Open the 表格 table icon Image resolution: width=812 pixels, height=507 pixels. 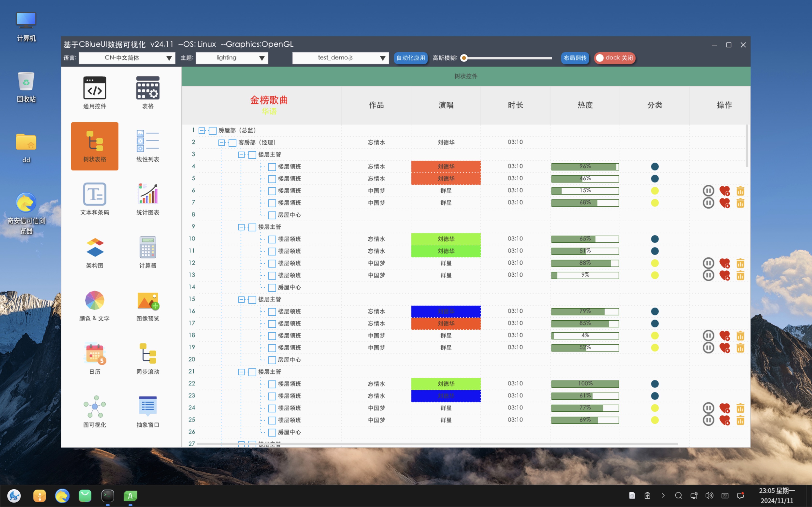(x=148, y=88)
